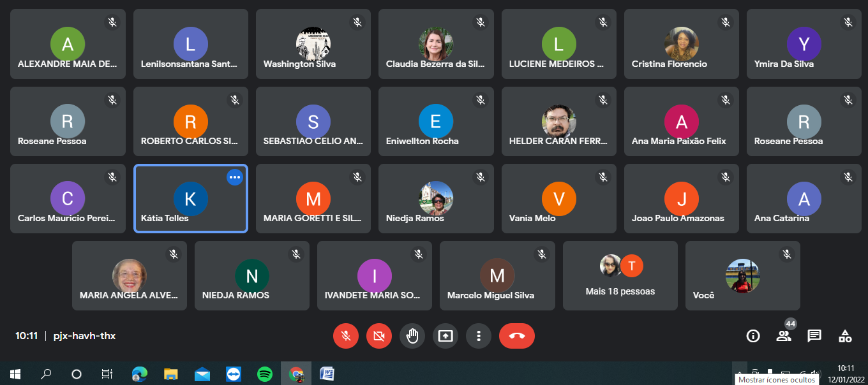Click muted mic icon on Eniwellton Rocha tile

click(x=481, y=100)
